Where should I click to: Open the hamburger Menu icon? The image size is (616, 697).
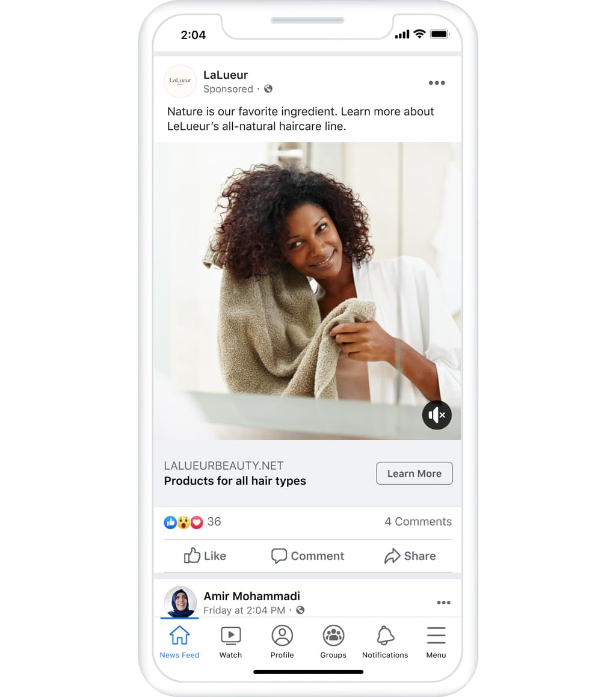[436, 635]
